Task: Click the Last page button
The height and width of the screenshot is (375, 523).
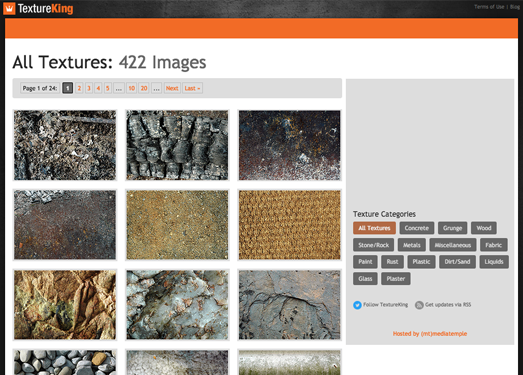Action: click(192, 88)
